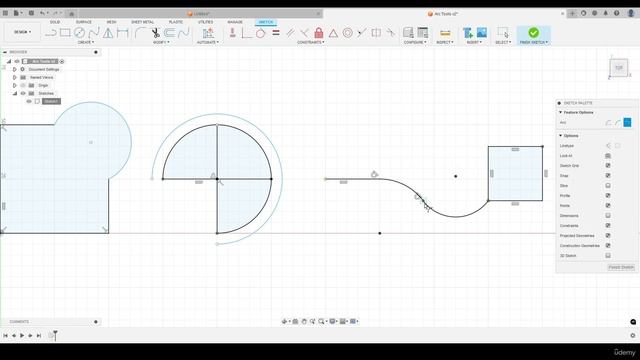Open the Inspect dropdown menu
Viewport: 640px width, 360px height.
445,42
